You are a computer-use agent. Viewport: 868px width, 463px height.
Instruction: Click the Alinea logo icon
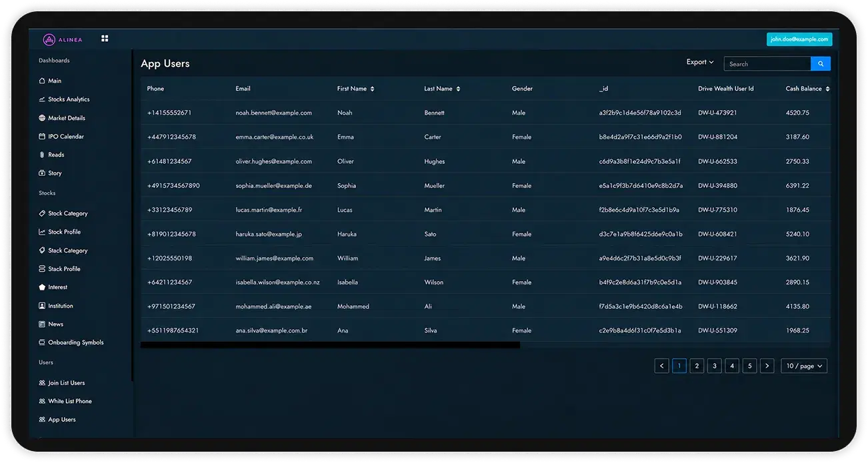tap(49, 39)
